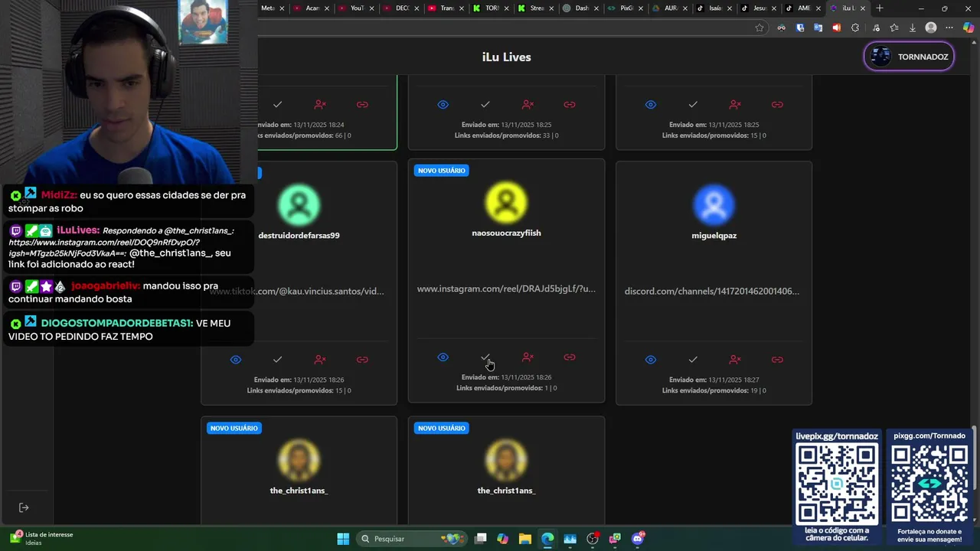980x551 pixels.
Task: Open Discord from the taskbar
Action: coord(637,539)
